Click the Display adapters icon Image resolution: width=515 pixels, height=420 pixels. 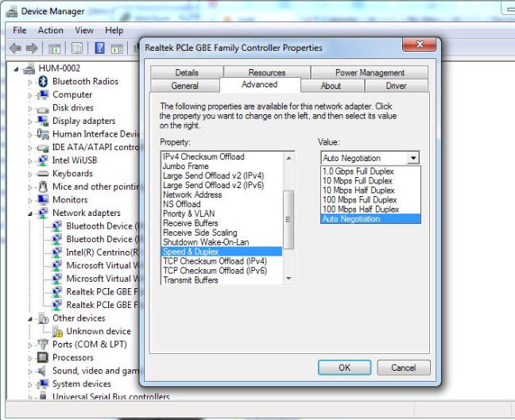pos(43,121)
